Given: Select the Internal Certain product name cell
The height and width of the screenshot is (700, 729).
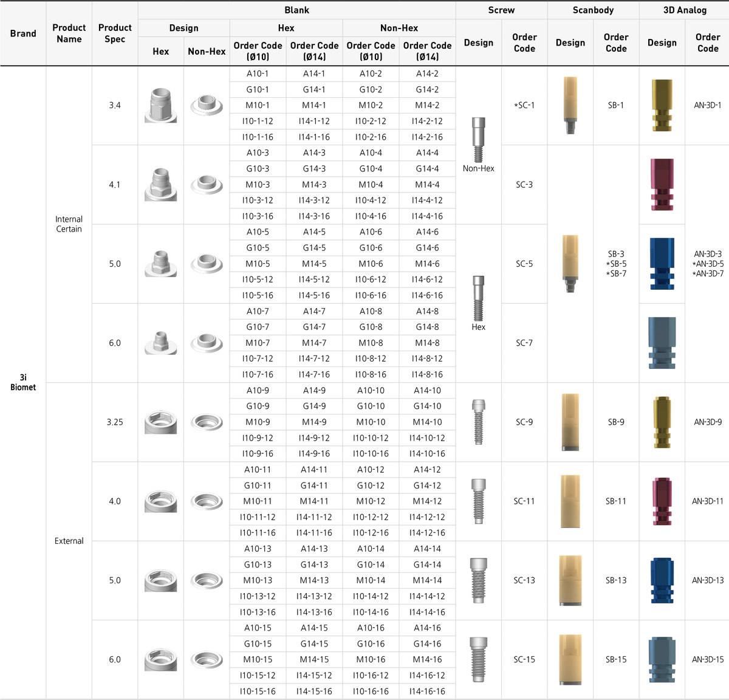Looking at the screenshot, I should pyautogui.click(x=69, y=224).
